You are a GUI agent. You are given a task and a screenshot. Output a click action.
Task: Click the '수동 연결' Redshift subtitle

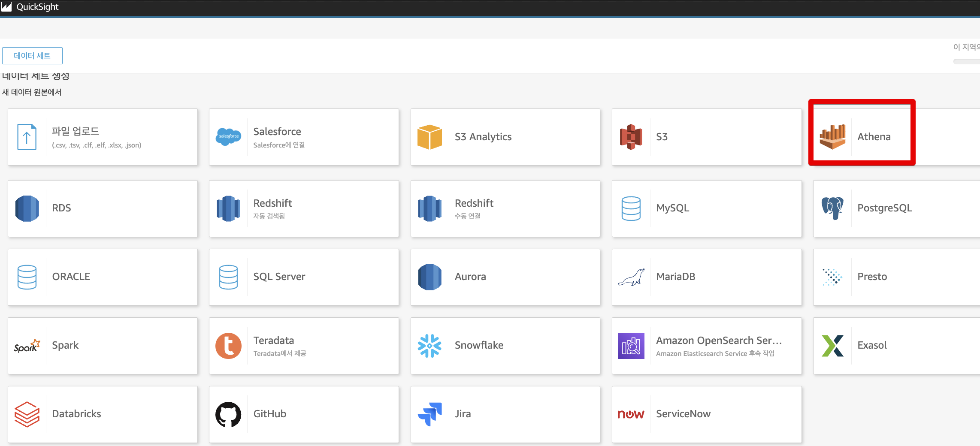pyautogui.click(x=467, y=216)
